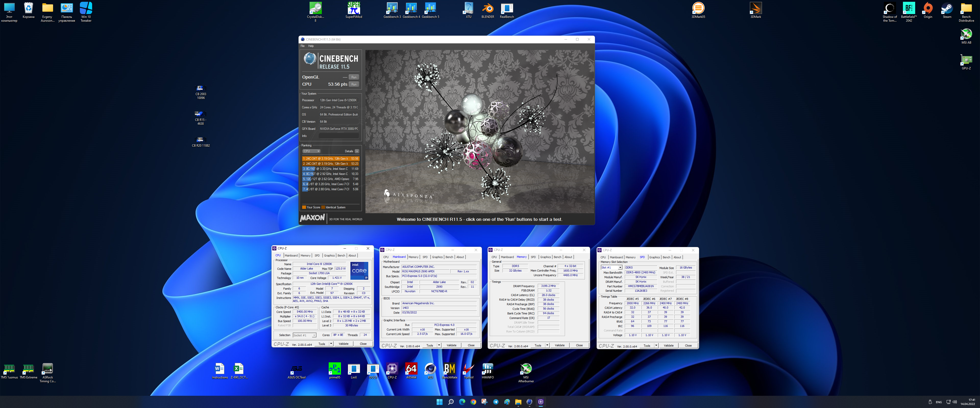Screen dimensions: 980x408
Task: Open Tools dropdown arrow in SPD tab window
Action: click(x=656, y=346)
